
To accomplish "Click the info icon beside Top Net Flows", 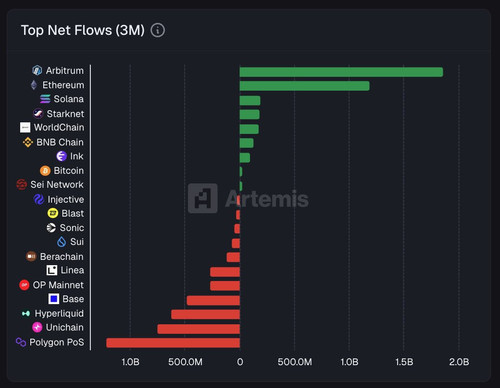I will (158, 30).
